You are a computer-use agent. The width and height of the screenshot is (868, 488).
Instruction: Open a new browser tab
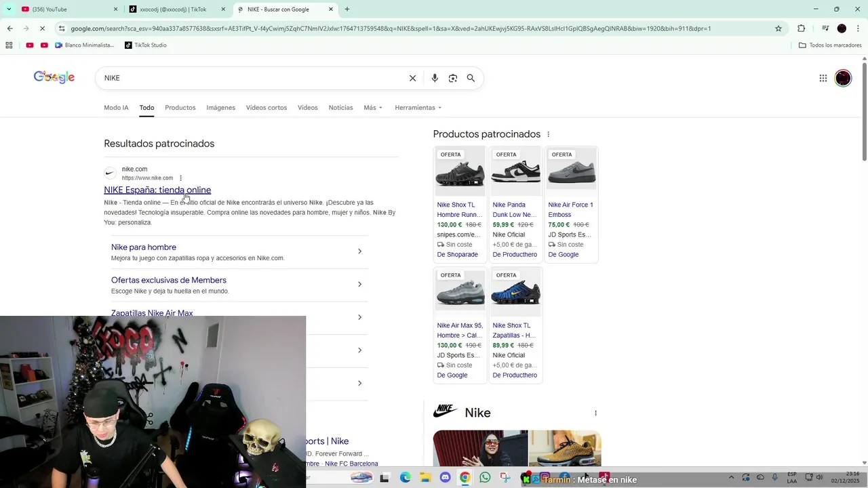coord(347,9)
